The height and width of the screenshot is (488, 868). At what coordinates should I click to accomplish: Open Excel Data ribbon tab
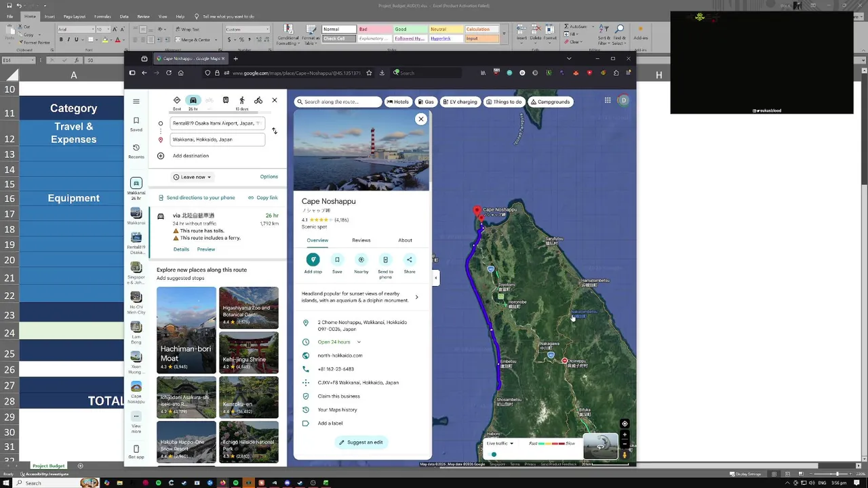pos(124,16)
